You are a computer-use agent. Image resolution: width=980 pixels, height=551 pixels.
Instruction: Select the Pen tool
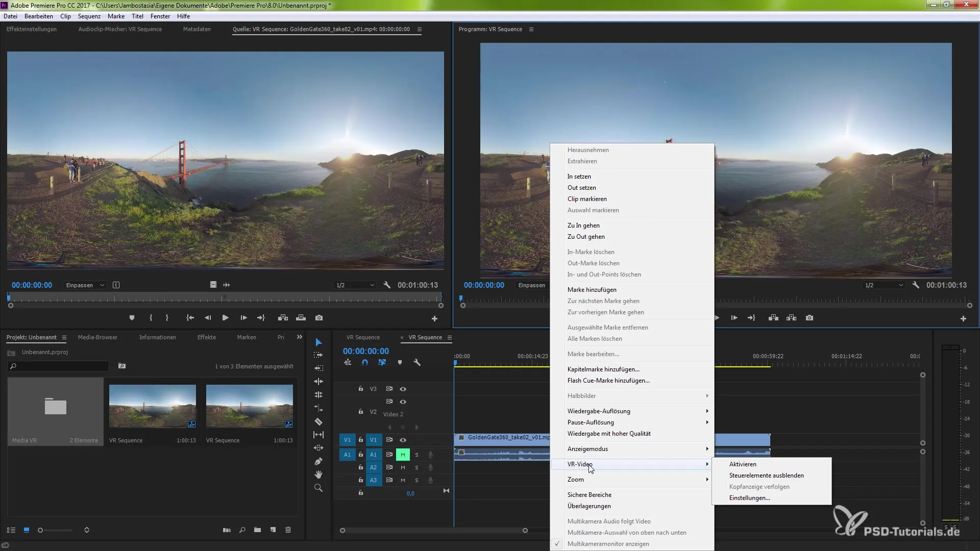[318, 461]
